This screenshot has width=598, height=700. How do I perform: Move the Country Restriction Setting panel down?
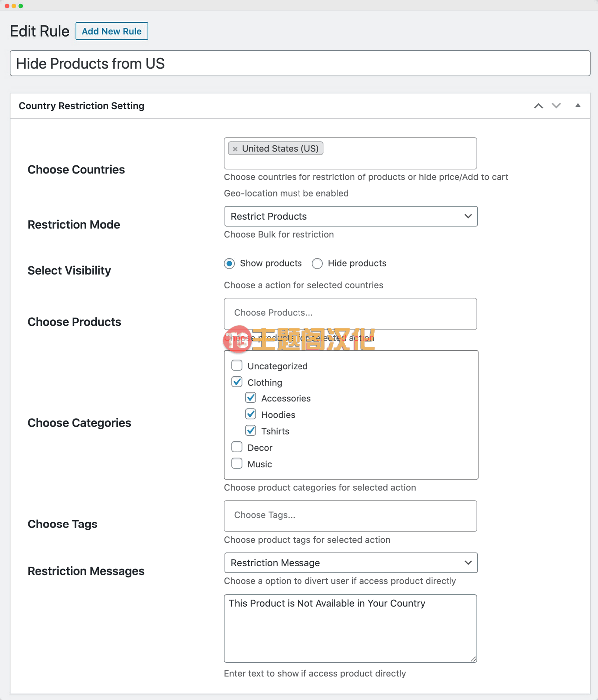[x=556, y=106]
